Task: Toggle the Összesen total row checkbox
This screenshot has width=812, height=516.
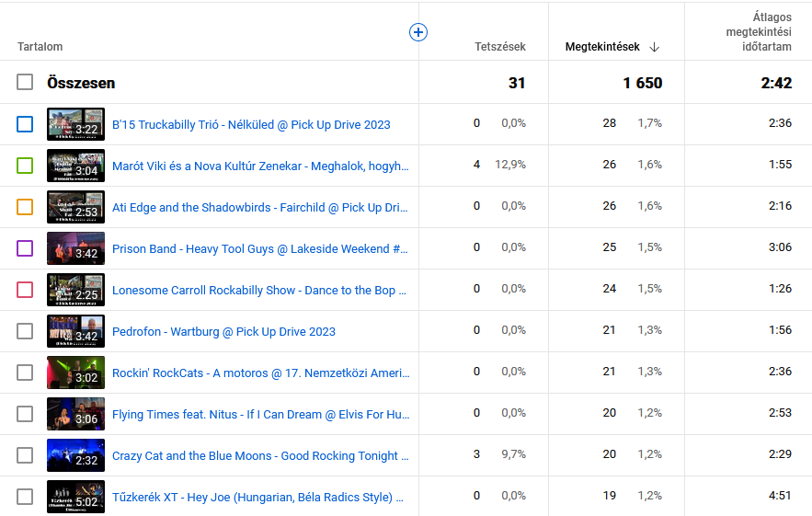Action: 25,83
